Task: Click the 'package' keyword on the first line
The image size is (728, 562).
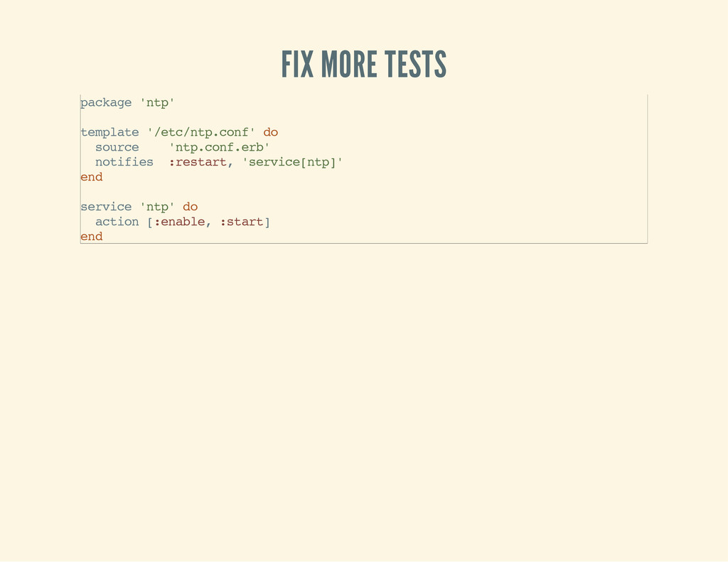Action: click(106, 102)
